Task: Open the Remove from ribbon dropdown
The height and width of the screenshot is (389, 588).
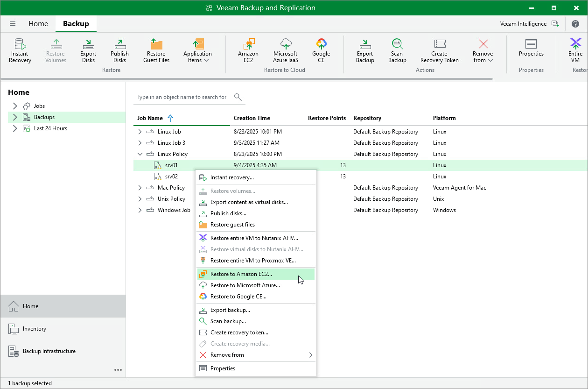Action: [x=483, y=50]
